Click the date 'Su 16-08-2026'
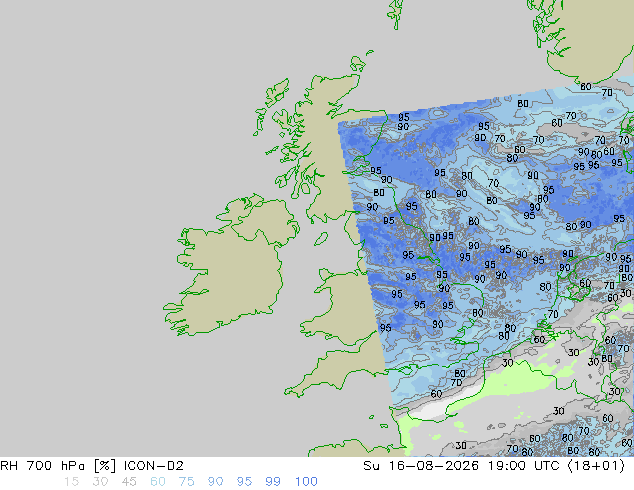Viewport: 634px width, 490px height. point(421,466)
